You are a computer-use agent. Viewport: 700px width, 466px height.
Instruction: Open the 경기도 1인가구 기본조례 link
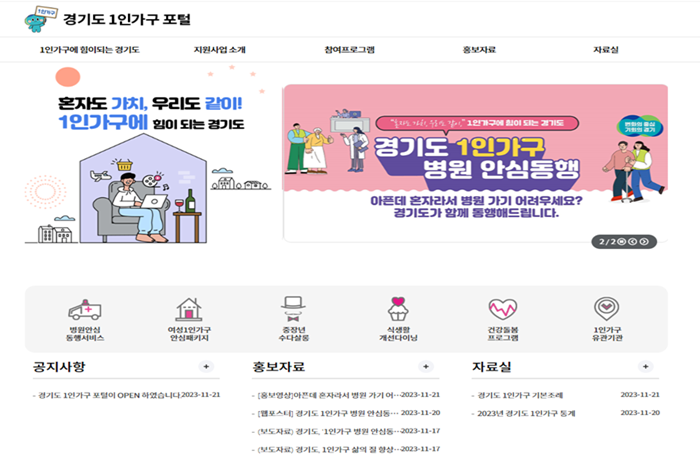point(518,395)
